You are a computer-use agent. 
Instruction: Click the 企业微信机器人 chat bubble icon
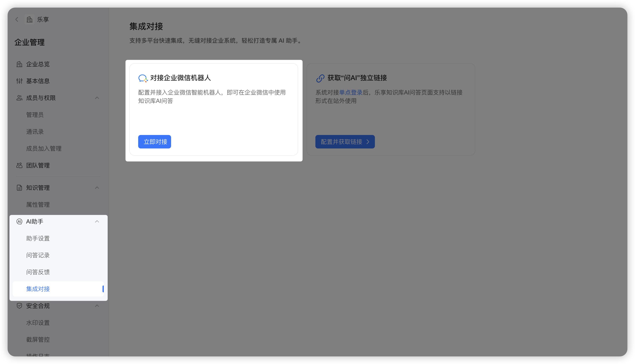[x=143, y=78]
